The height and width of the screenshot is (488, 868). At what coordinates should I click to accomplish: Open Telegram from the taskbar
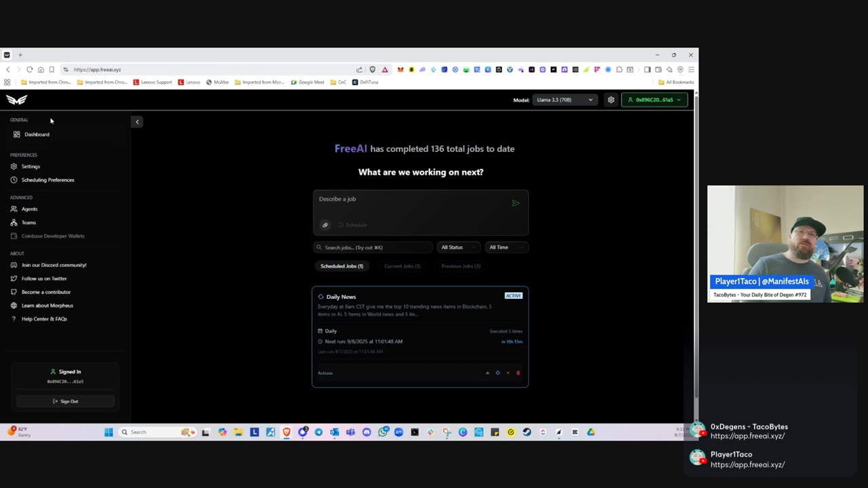click(319, 432)
